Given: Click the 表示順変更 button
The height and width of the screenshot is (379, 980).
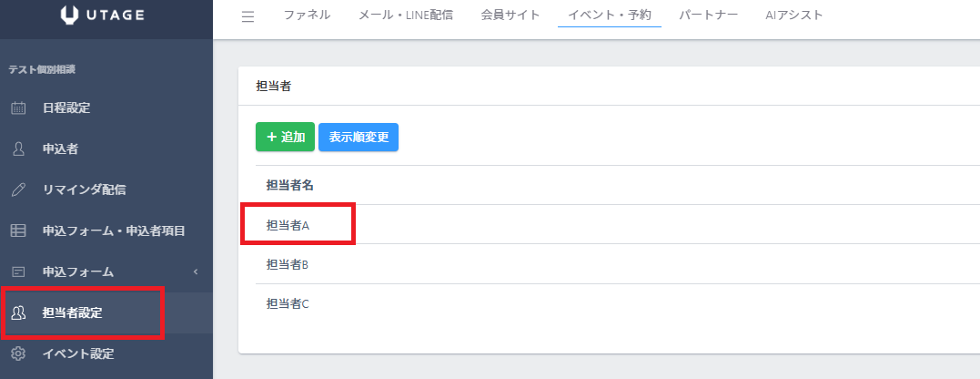Looking at the screenshot, I should tap(359, 137).
